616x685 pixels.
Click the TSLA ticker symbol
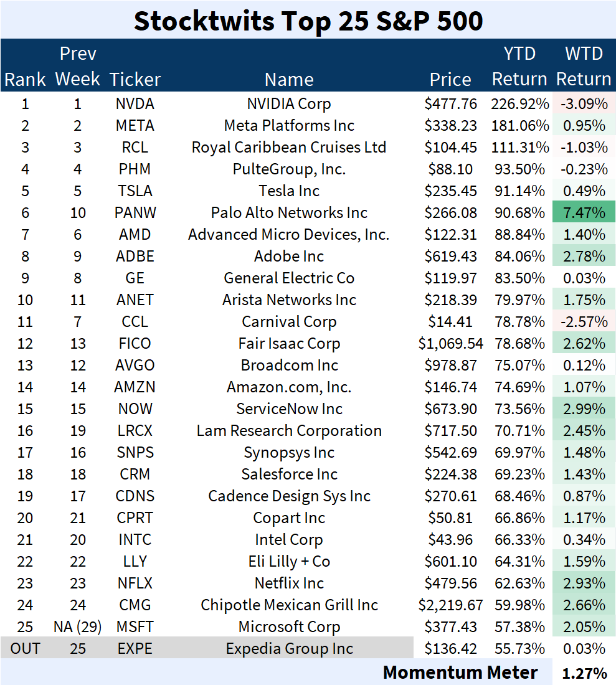[135, 191]
